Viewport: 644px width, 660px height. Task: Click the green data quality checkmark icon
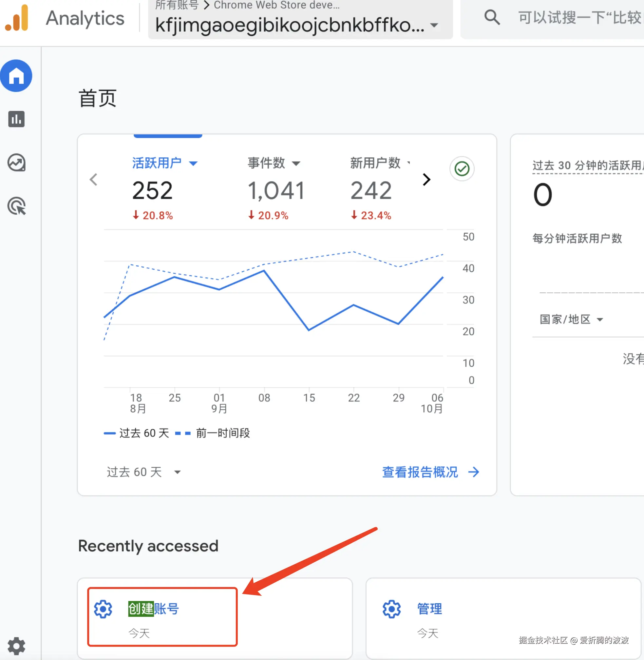click(462, 168)
